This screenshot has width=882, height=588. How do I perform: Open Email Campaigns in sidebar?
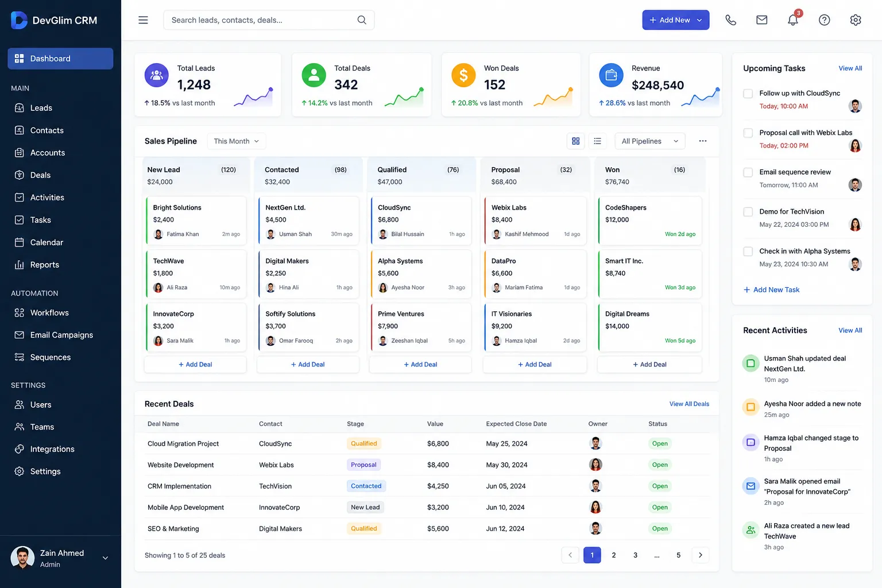(x=60, y=335)
